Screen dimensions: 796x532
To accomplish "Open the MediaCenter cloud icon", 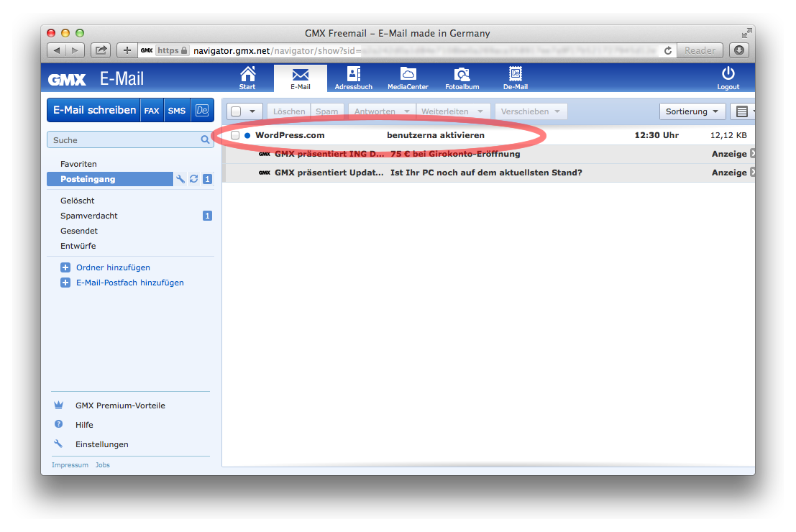I will tap(408, 78).
